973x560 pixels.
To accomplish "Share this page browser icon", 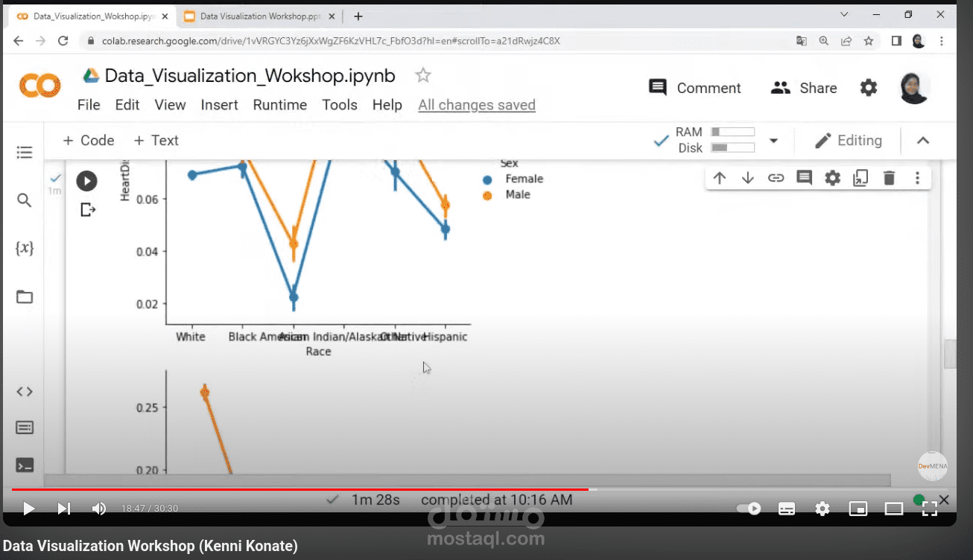I will pos(846,41).
